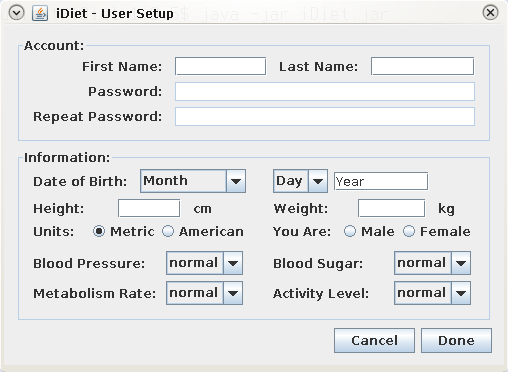Open the Day birth date dropdown
Viewport: 508px width, 372px height.
pos(300,181)
